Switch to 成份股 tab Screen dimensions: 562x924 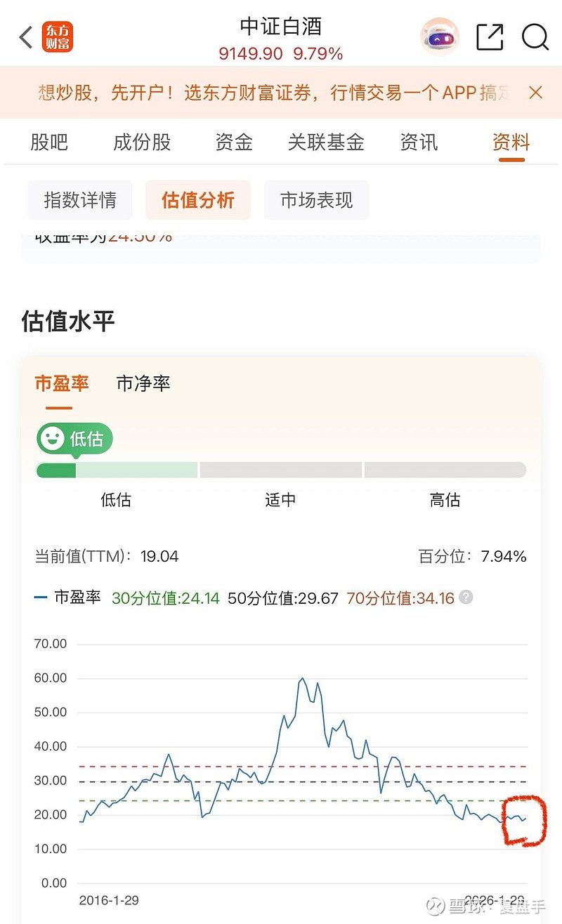coord(142,143)
